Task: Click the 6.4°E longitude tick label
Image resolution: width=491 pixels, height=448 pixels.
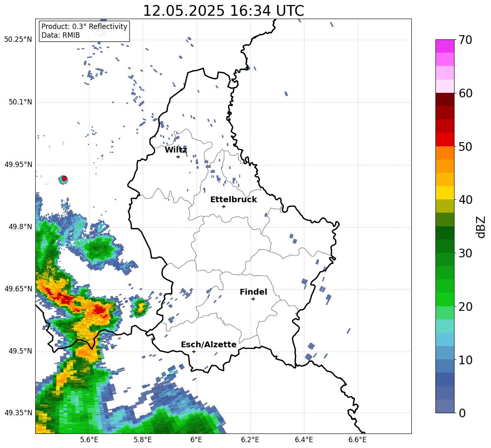Action: tap(304, 440)
